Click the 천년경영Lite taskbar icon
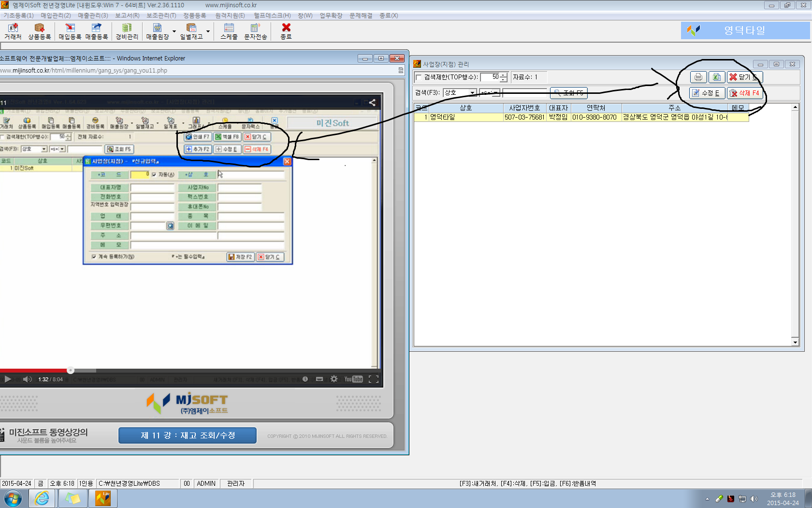Image resolution: width=812 pixels, height=508 pixels. click(x=103, y=498)
